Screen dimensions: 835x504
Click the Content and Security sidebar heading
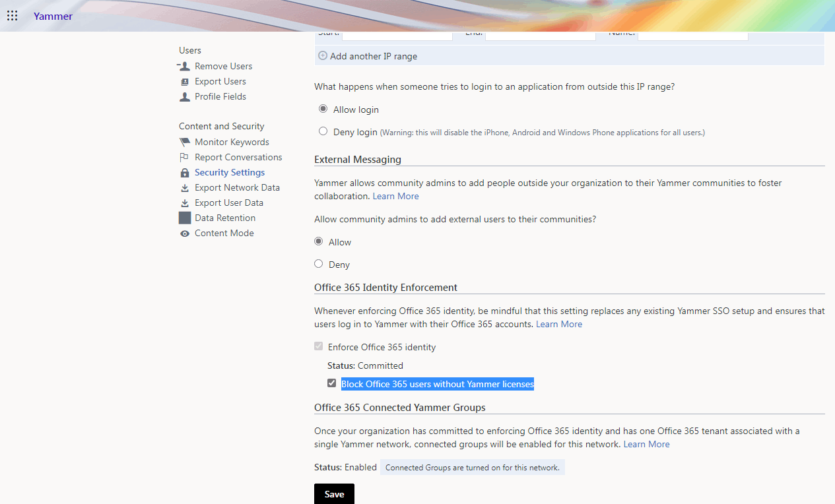click(x=221, y=126)
